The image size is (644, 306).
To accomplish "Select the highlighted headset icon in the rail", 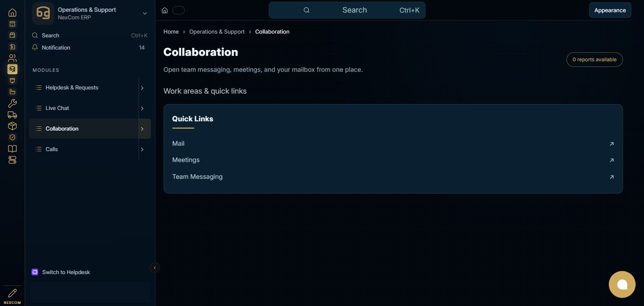I will (12, 69).
